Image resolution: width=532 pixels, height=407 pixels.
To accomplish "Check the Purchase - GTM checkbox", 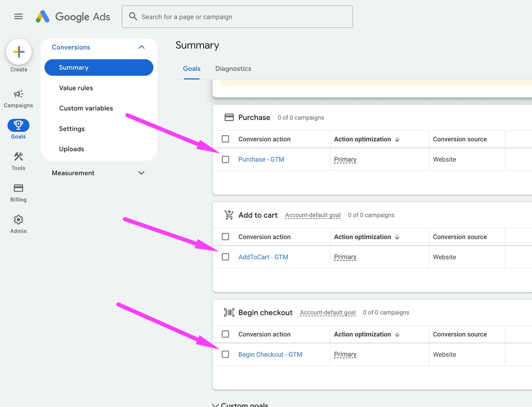I will [225, 159].
